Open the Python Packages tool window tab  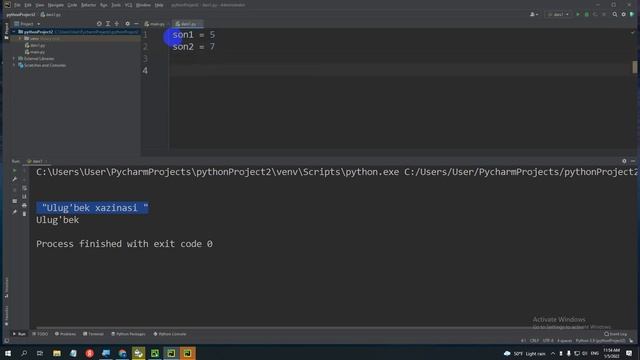tap(128, 334)
